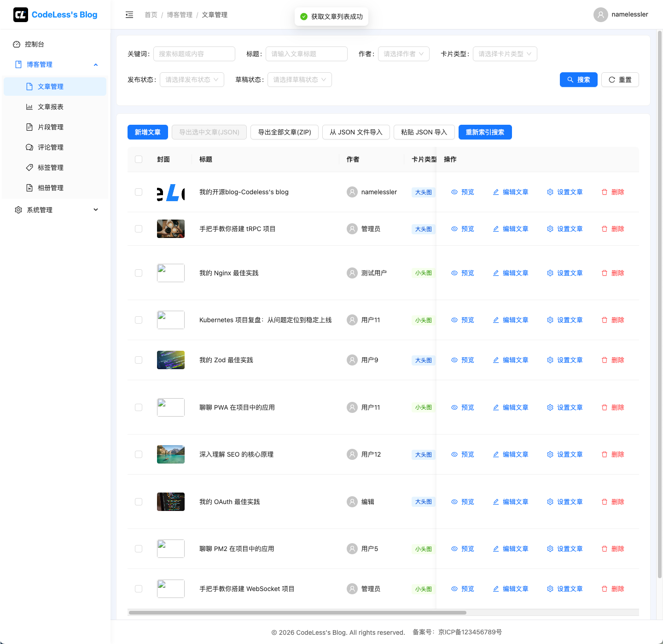The image size is (663, 644).
Task: Open the 深入理解 SEO cover thumbnail
Action: coord(171,454)
